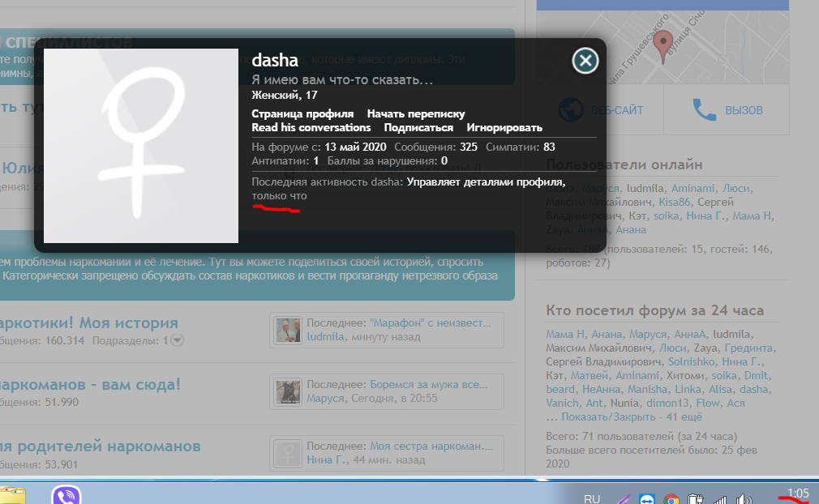The width and height of the screenshot is (819, 504).
Task: Open the TeamViewer system tray icon
Action: (x=646, y=494)
